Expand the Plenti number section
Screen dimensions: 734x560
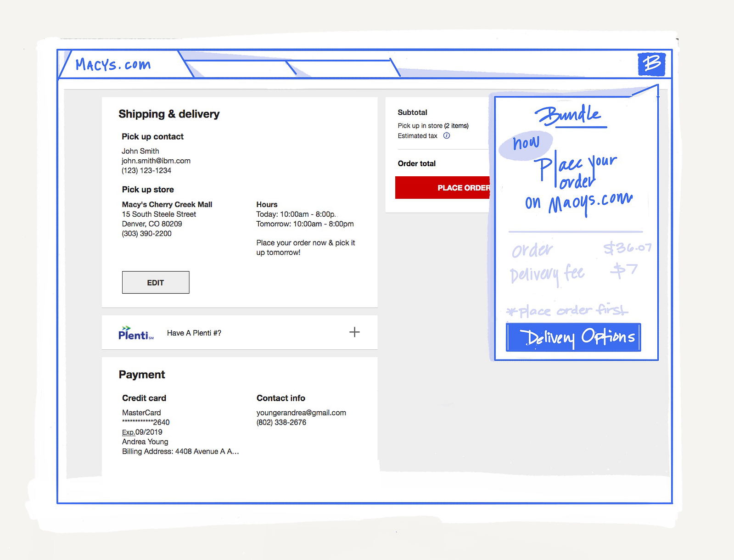[x=354, y=332]
